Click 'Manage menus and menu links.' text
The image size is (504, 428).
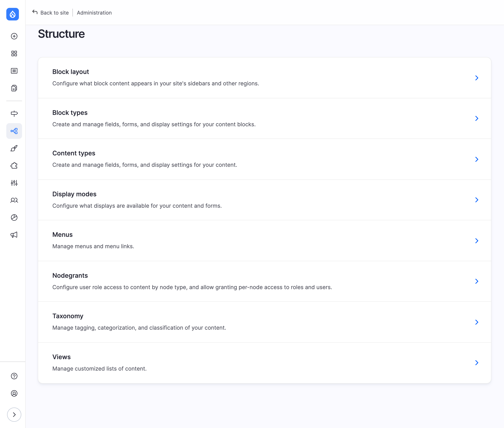tap(93, 246)
